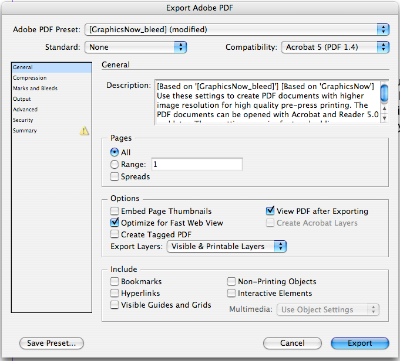
Task: Click the Description scroll down arrow
Action: tap(384, 118)
